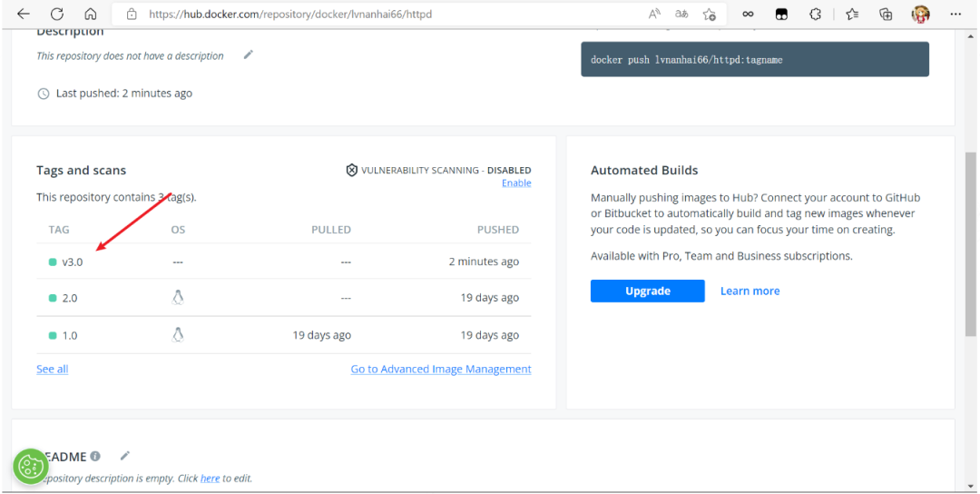Open the Favorites list icon
980x494 pixels.
[852, 14]
